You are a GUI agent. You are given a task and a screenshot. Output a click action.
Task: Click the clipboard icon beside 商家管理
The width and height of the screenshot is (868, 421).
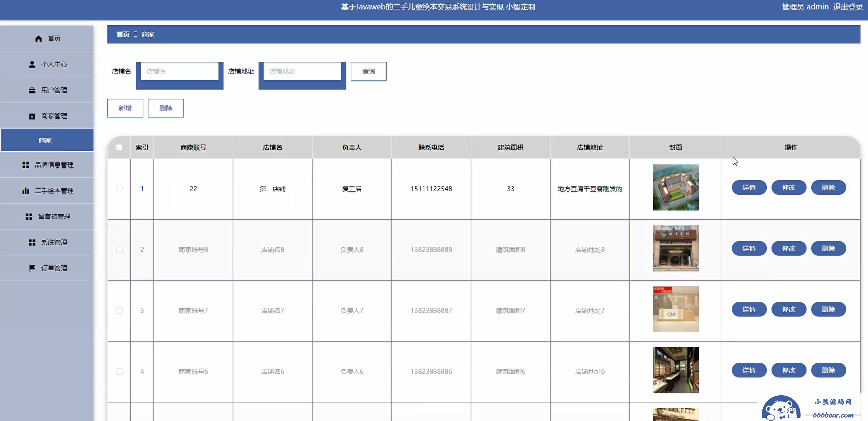pos(32,116)
